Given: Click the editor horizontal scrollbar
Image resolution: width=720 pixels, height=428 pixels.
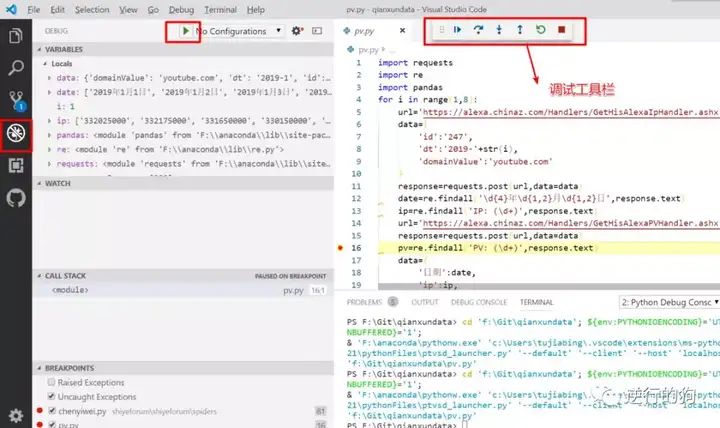Looking at the screenshot, I should [549, 287].
